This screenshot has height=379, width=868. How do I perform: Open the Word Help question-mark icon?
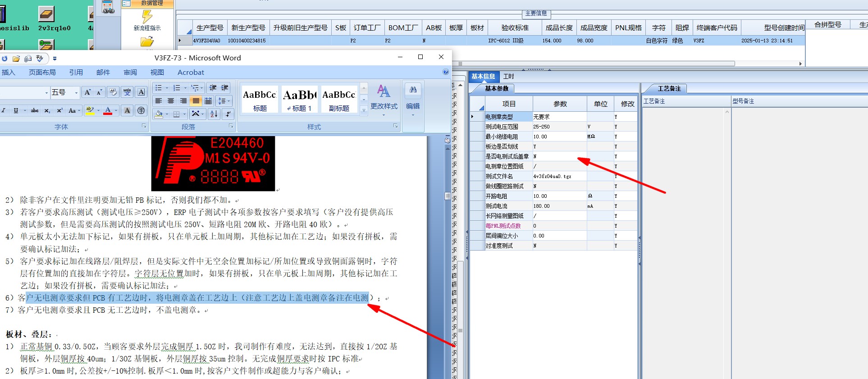point(446,72)
